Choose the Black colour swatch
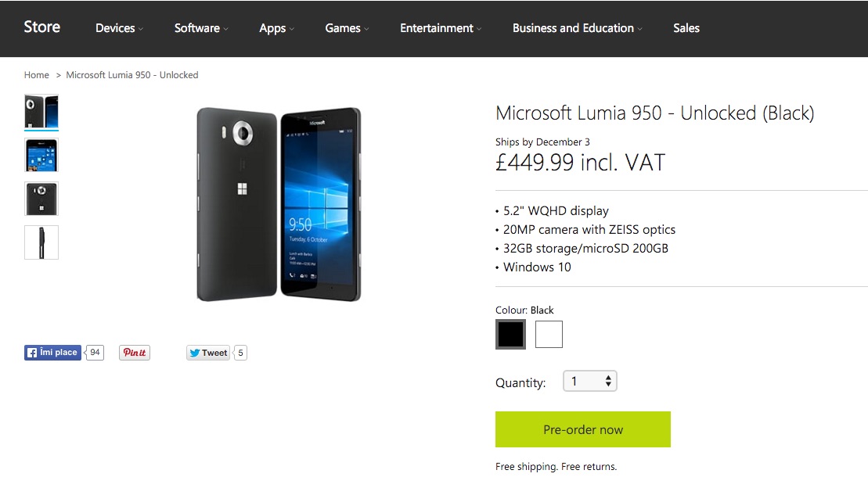Viewport: 868px width, 488px height. click(510, 335)
